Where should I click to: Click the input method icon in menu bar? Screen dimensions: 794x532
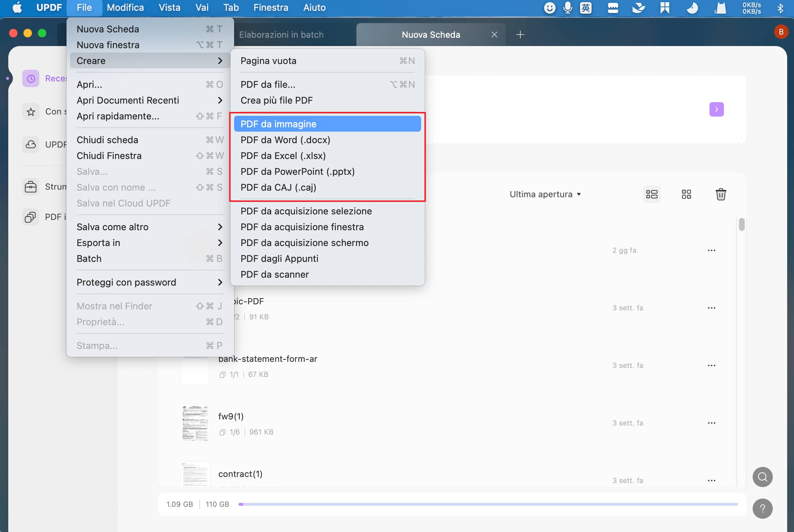(x=586, y=8)
